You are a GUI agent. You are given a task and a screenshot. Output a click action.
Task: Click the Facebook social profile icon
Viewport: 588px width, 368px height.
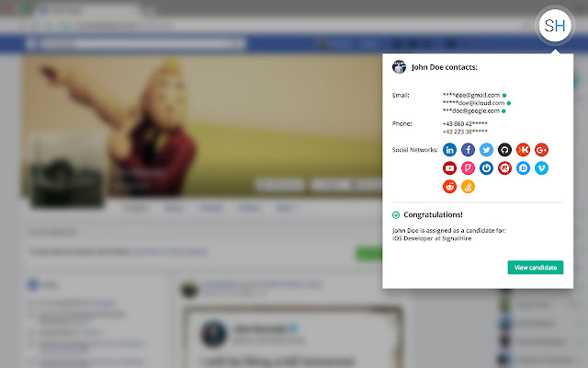(x=469, y=150)
